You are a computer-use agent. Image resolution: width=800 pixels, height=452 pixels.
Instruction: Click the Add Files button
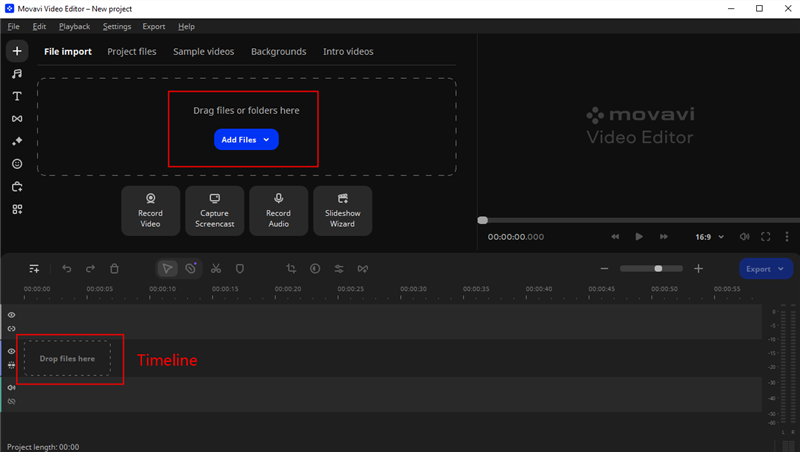(246, 140)
